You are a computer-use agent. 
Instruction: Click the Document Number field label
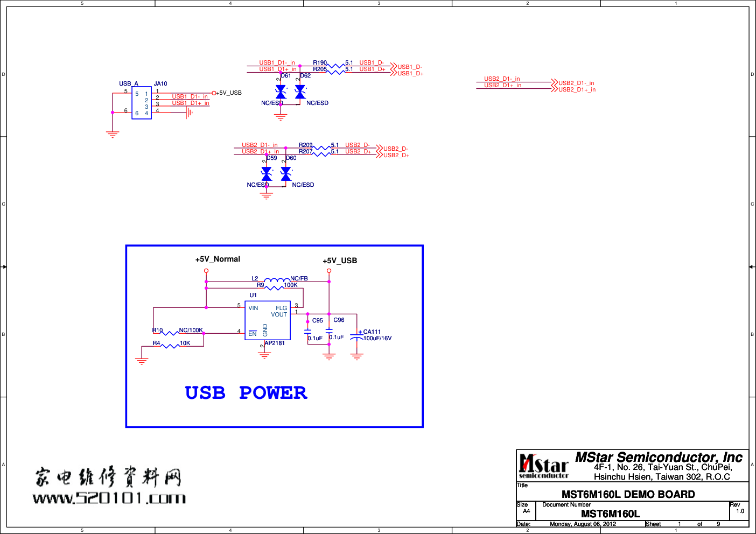[x=566, y=504]
